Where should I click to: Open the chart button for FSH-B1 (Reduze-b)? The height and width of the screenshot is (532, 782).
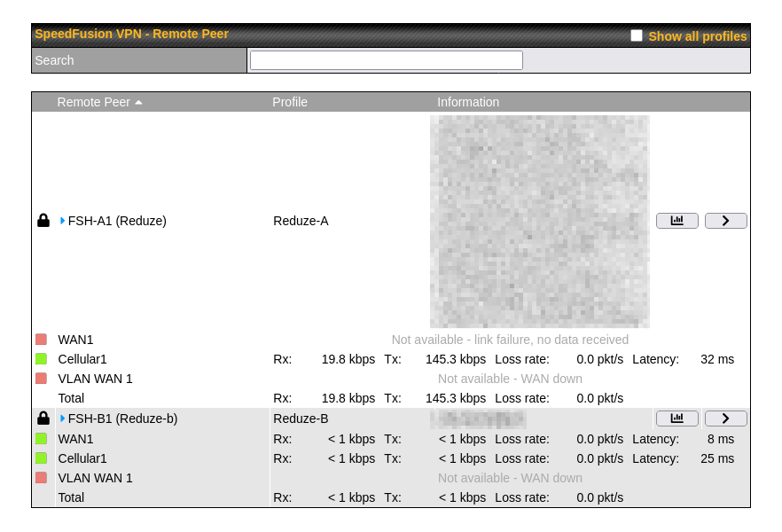pyautogui.click(x=676, y=419)
